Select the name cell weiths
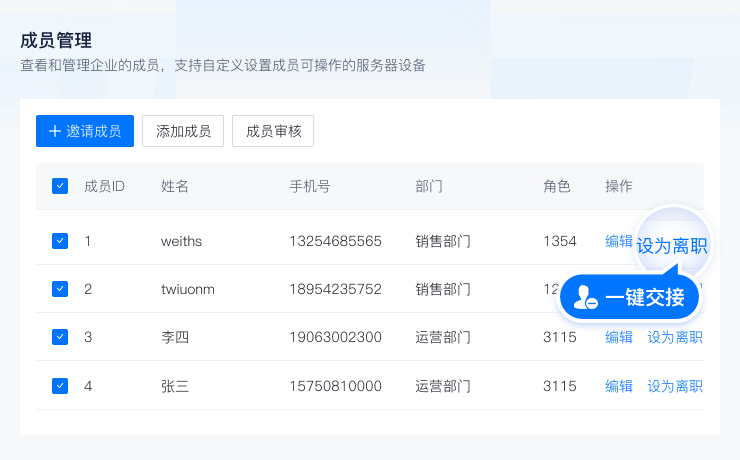The height and width of the screenshot is (460, 740). [181, 241]
